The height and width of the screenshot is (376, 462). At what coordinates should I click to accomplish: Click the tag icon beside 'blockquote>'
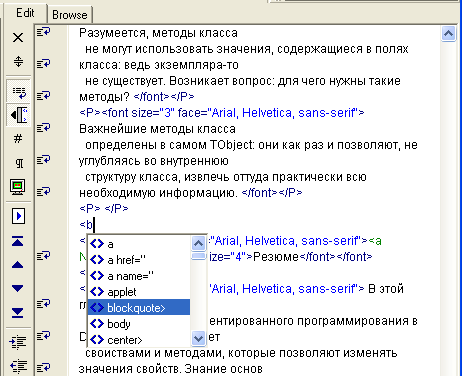(97, 308)
